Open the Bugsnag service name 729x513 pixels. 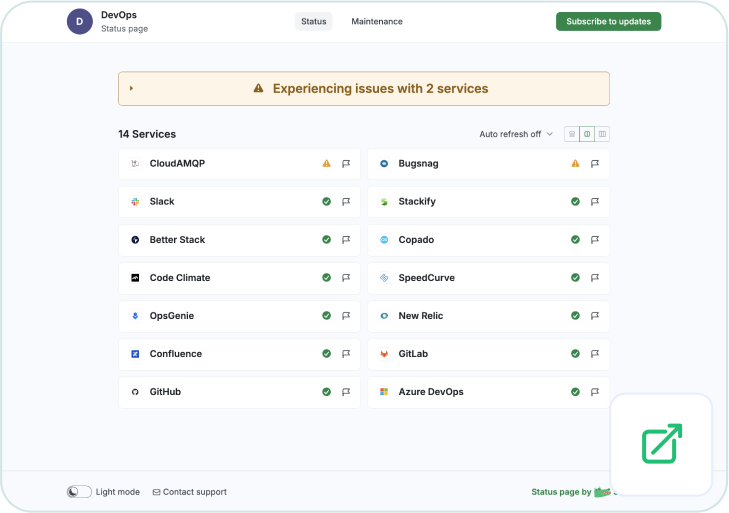pyautogui.click(x=418, y=164)
